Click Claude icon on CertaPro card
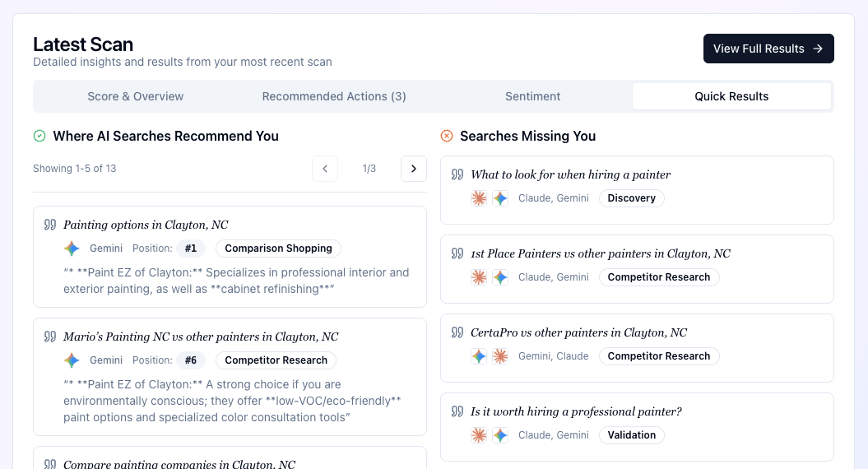The width and height of the screenshot is (868, 469). [500, 356]
